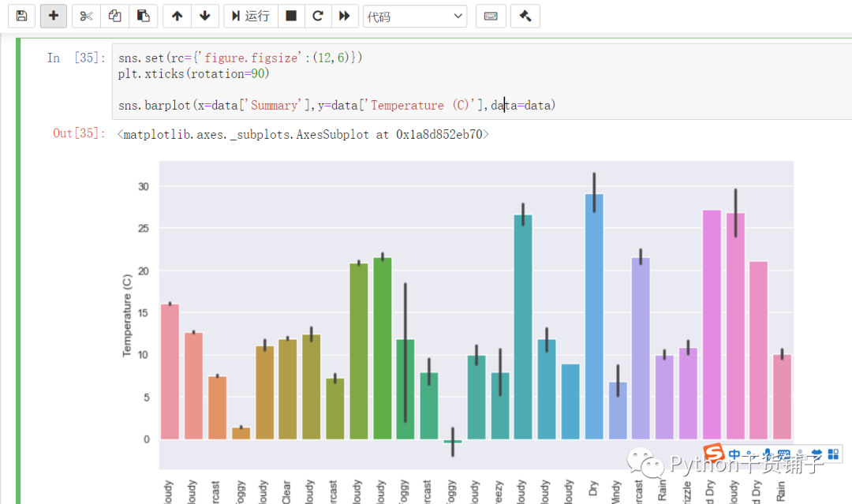Image resolution: width=852 pixels, height=504 pixels.
Task: Click the sns.set figsize code line
Action: pyautogui.click(x=240, y=58)
